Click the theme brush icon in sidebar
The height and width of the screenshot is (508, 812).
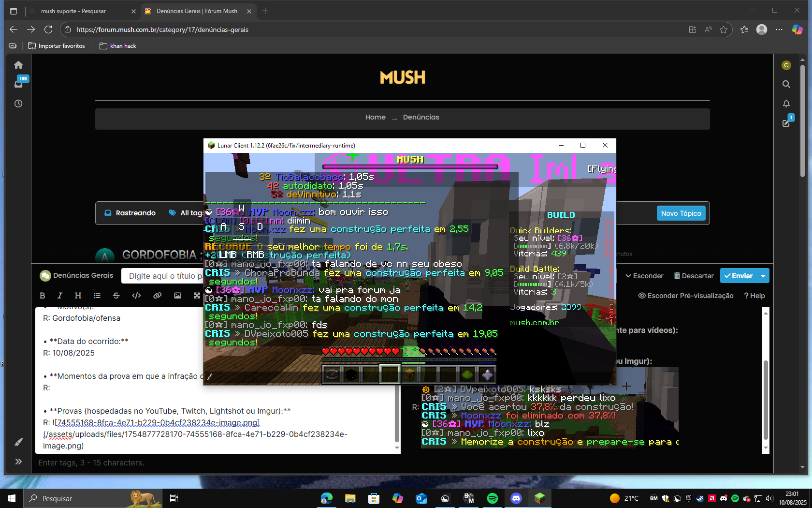pyautogui.click(x=18, y=442)
